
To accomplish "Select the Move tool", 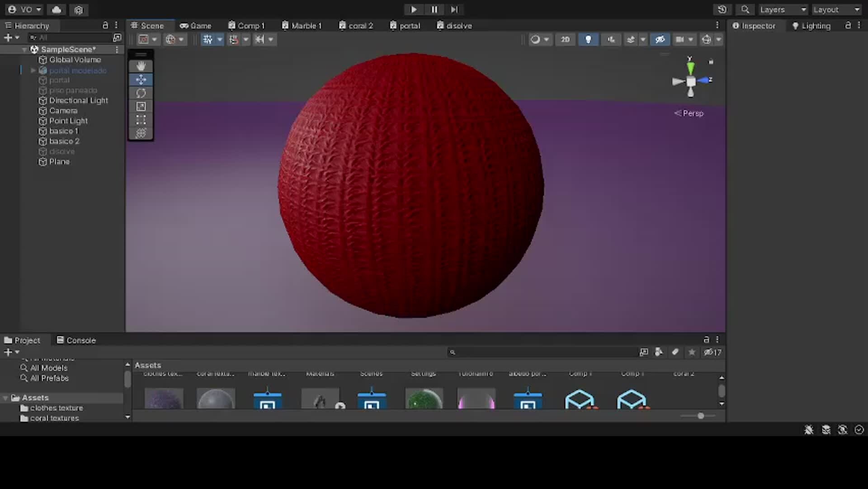I will coord(141,80).
